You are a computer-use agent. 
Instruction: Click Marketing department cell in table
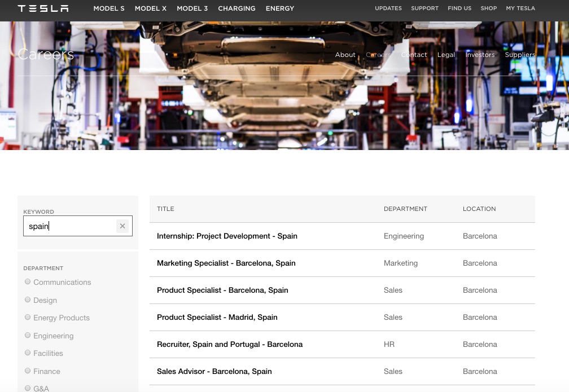[401, 263]
